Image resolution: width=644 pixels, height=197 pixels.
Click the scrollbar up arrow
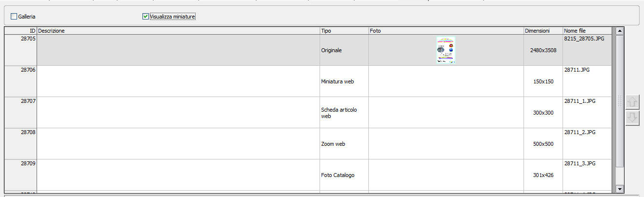pos(620,31)
